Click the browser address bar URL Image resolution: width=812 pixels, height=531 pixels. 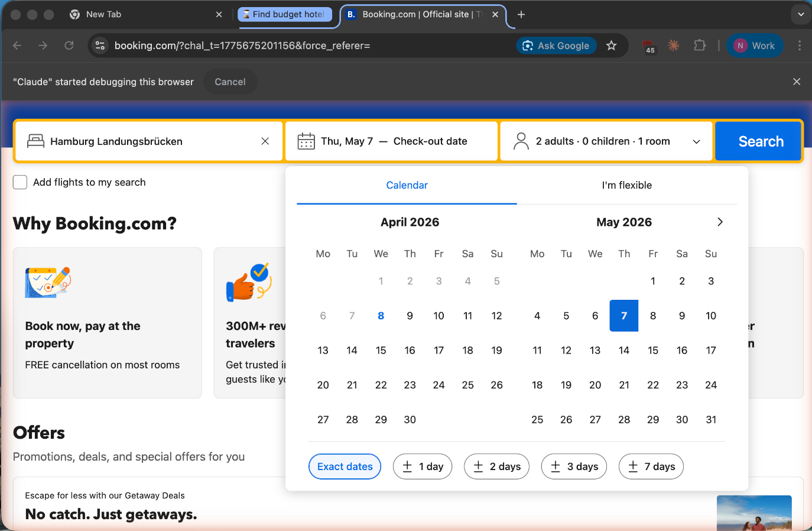click(242, 46)
